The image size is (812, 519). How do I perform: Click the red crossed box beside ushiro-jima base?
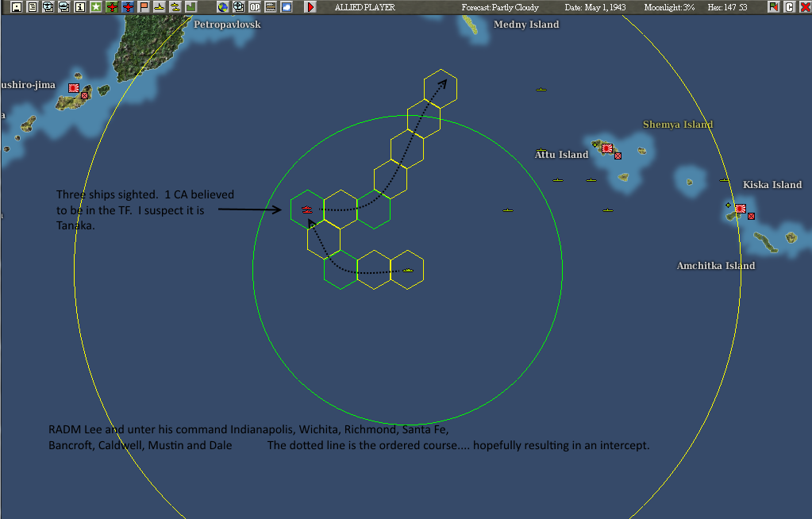(x=84, y=96)
